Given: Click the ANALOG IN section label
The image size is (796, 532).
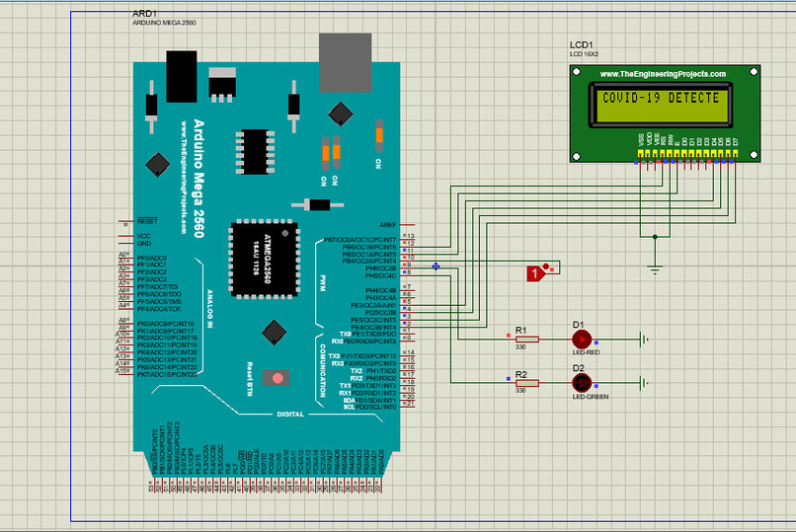Looking at the screenshot, I should (209, 309).
